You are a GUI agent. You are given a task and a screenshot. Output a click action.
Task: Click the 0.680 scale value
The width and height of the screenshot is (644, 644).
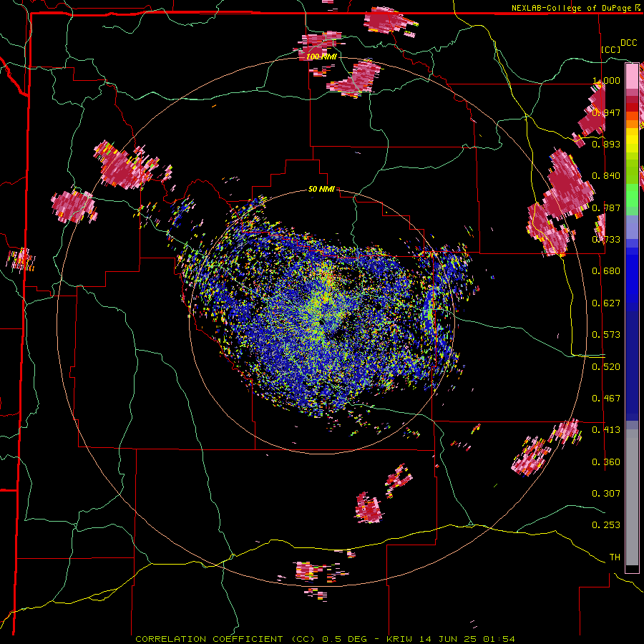click(606, 270)
